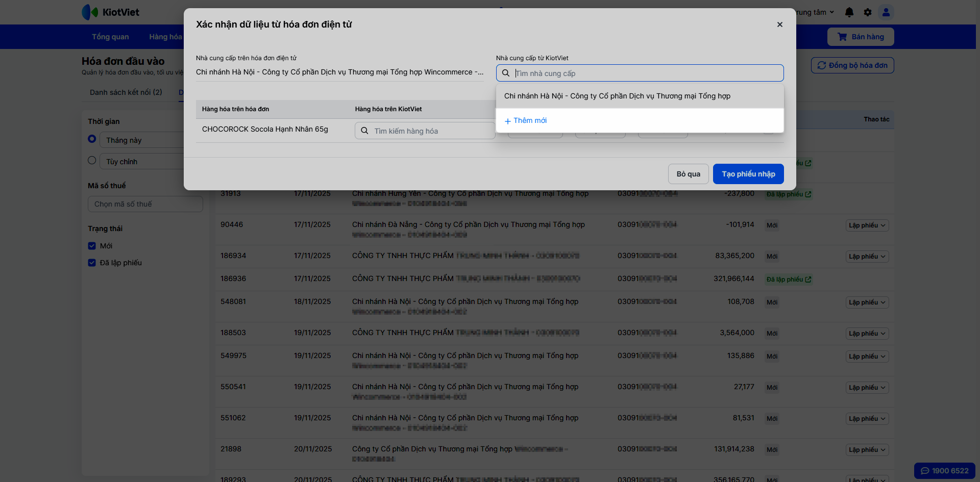Click the 'Thao tác' column header

point(876,119)
